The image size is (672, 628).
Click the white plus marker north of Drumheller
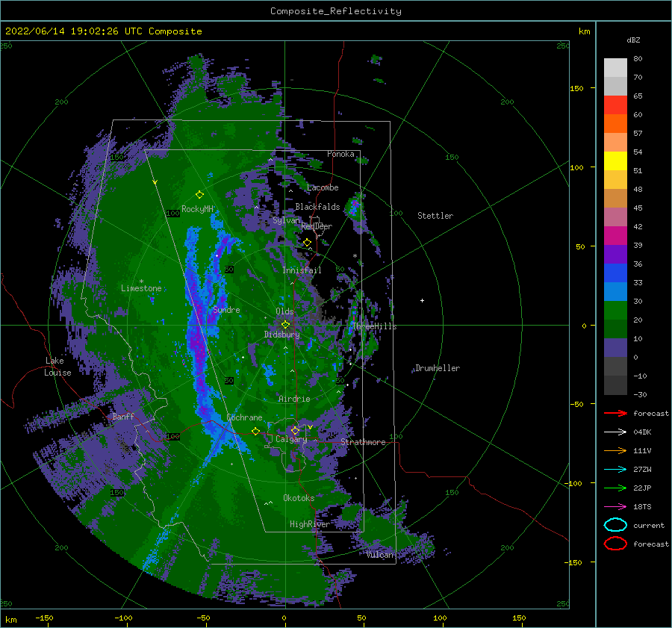422,300
